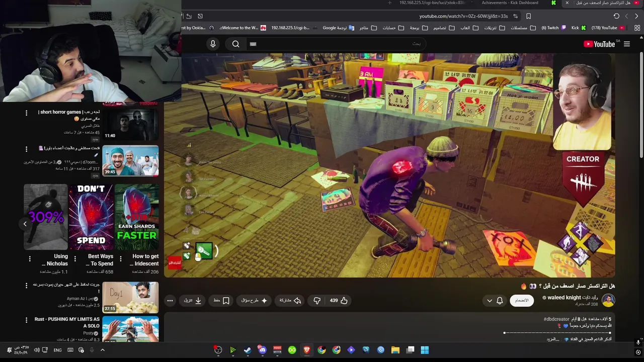The height and width of the screenshot is (362, 644).
Task: Open options menu for 'How to get Iridescent' short
Action: tap(120, 259)
